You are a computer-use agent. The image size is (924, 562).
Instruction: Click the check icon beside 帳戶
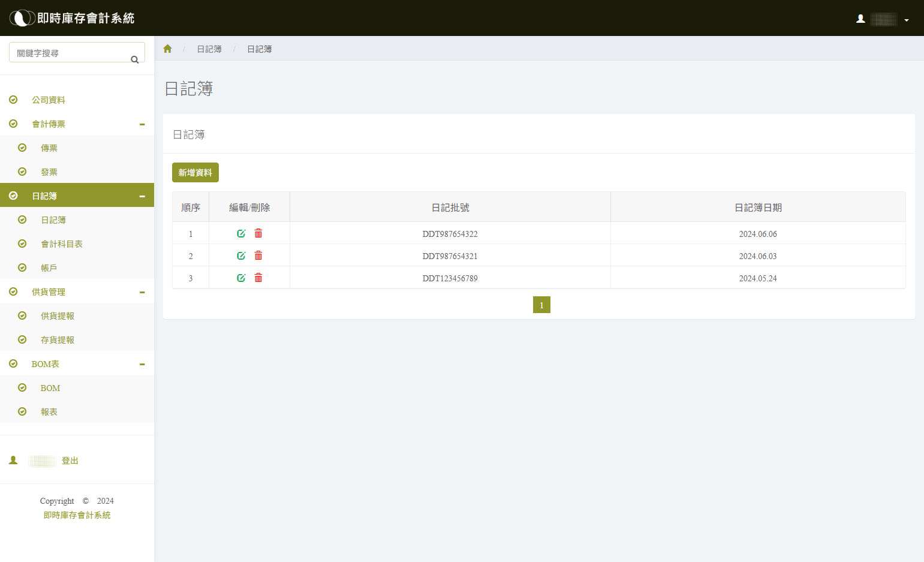coord(22,268)
